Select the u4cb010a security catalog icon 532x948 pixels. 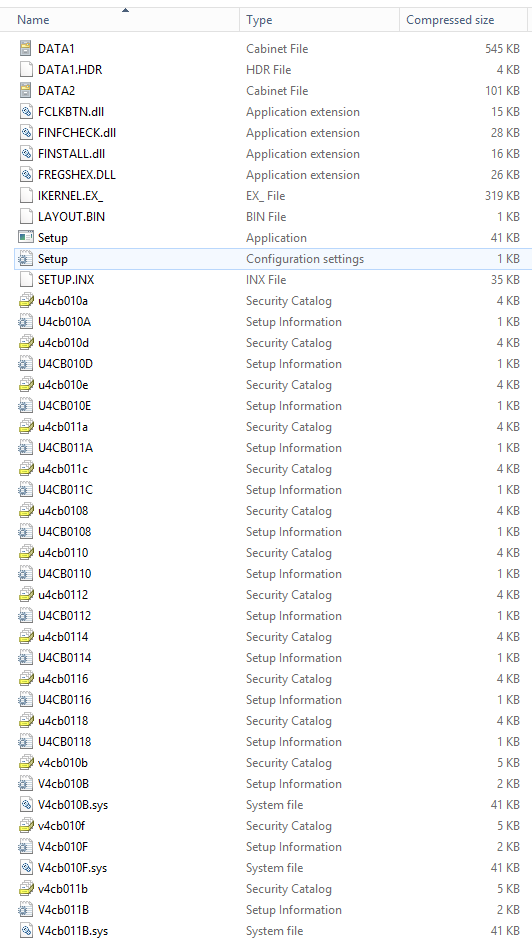point(26,300)
